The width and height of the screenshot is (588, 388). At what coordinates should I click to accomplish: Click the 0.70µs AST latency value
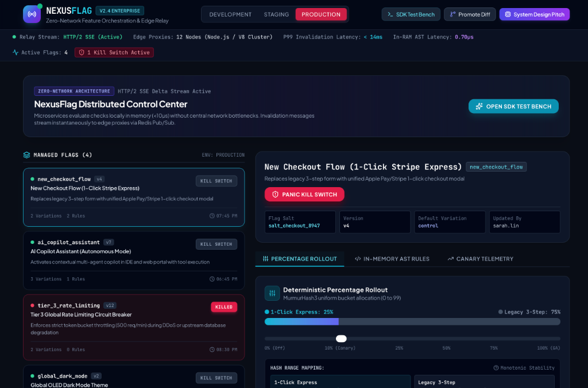[x=464, y=37]
